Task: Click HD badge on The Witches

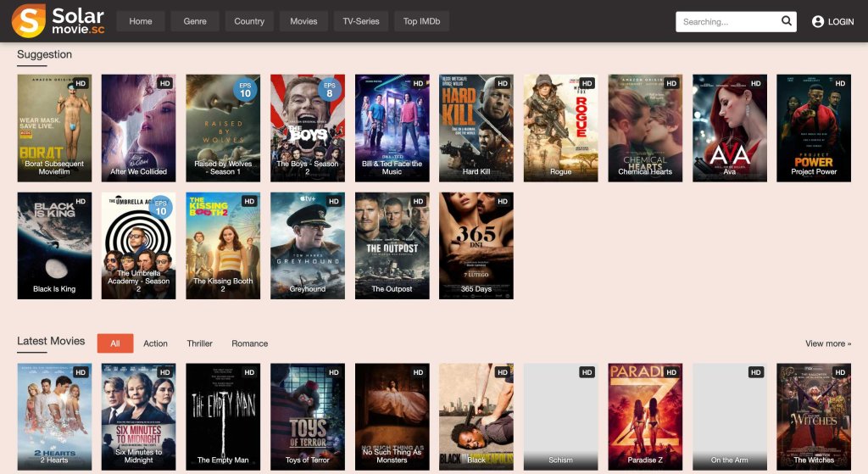Action: [x=840, y=372]
